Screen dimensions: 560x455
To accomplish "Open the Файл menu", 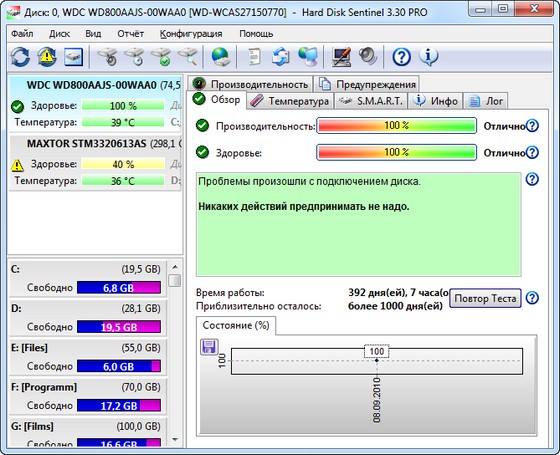I will [22, 34].
